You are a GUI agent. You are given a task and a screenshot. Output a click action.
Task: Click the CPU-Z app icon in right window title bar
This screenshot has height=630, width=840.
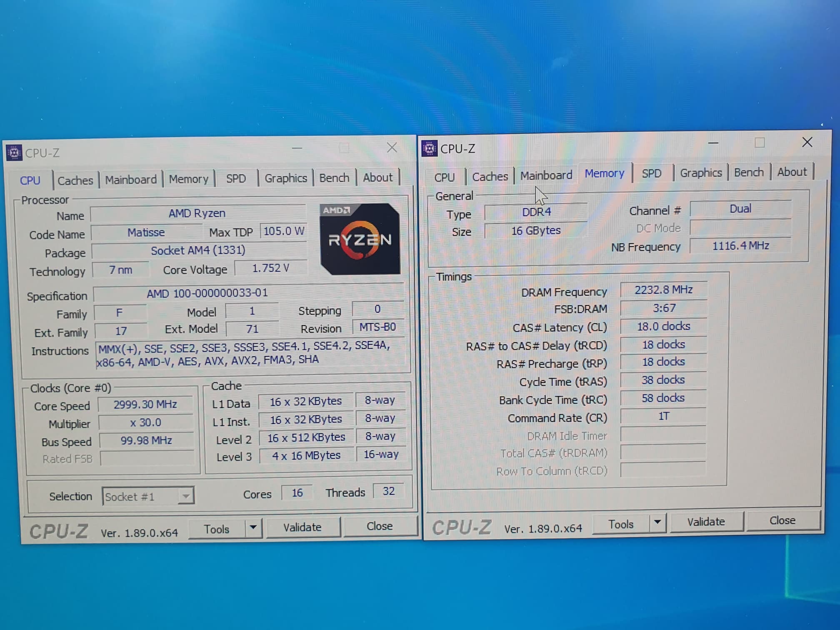tap(429, 148)
